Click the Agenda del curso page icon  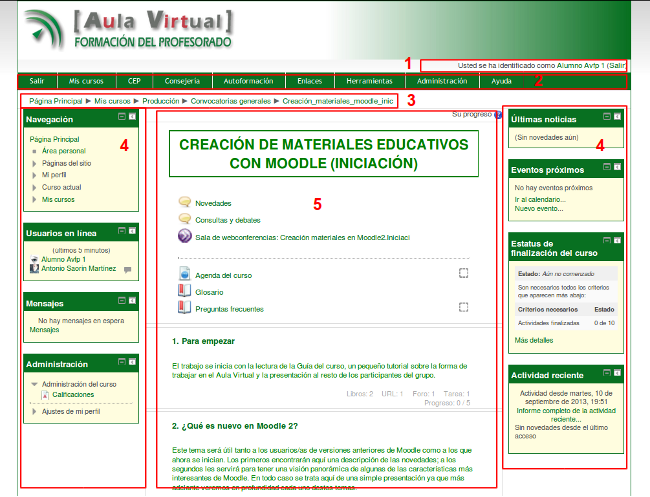tap(184, 273)
